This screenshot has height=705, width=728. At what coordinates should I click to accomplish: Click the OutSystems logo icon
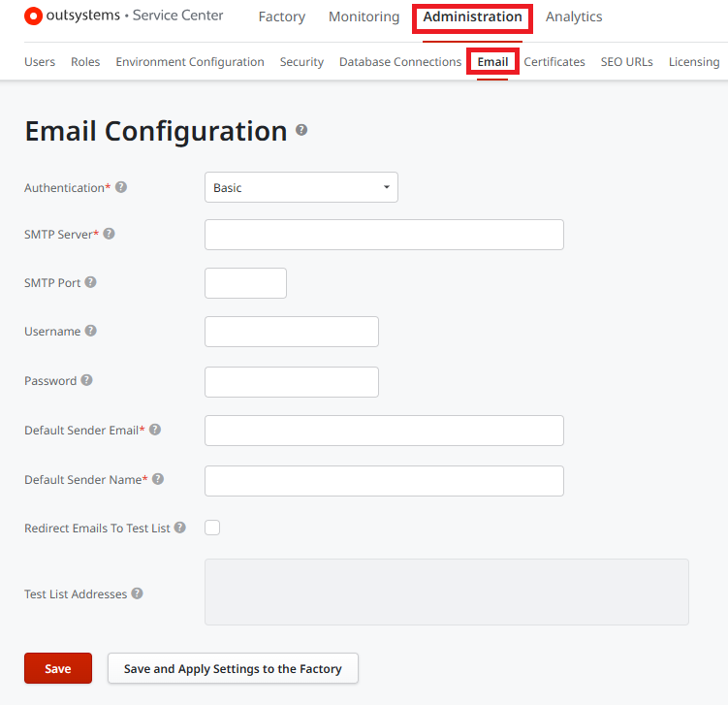(33, 16)
